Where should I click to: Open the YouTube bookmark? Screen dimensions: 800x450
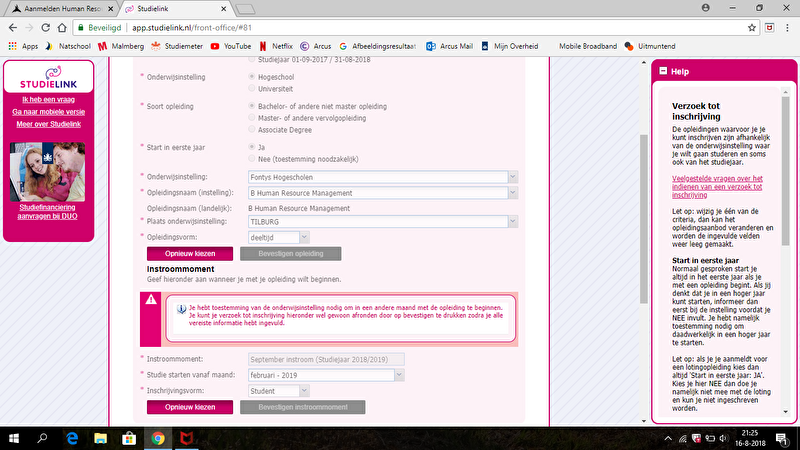[230, 46]
